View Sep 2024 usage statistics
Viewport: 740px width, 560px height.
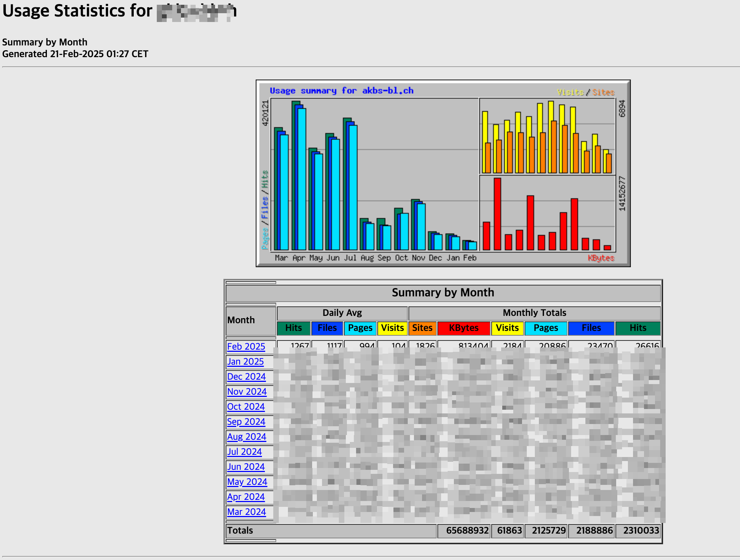tap(246, 421)
